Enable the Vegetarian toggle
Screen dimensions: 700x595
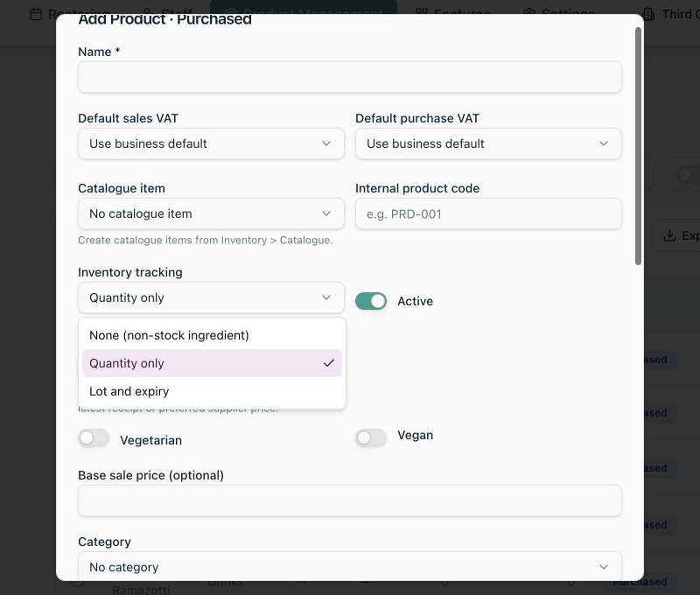pyautogui.click(x=94, y=437)
